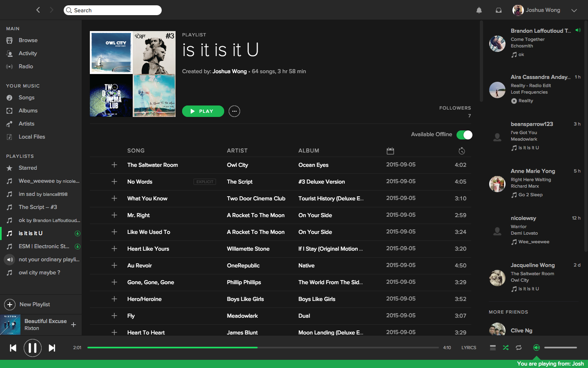Open the play queue list icon

(493, 348)
